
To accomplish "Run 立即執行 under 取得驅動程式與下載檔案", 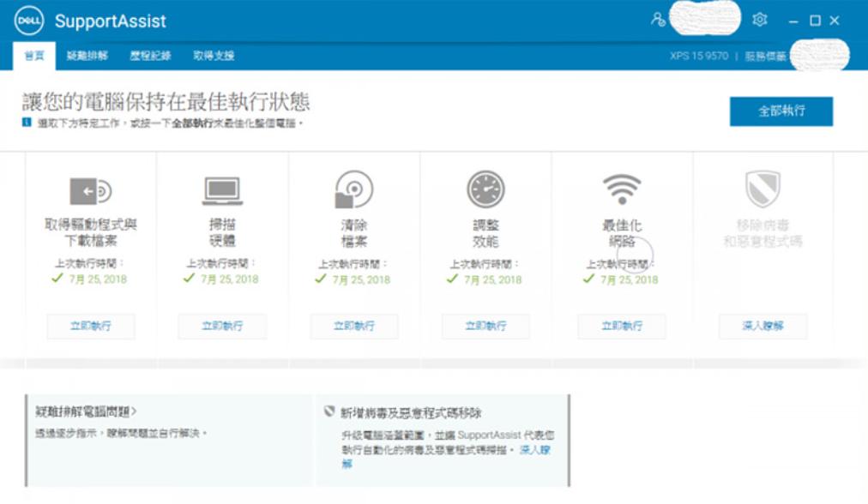I will (91, 326).
